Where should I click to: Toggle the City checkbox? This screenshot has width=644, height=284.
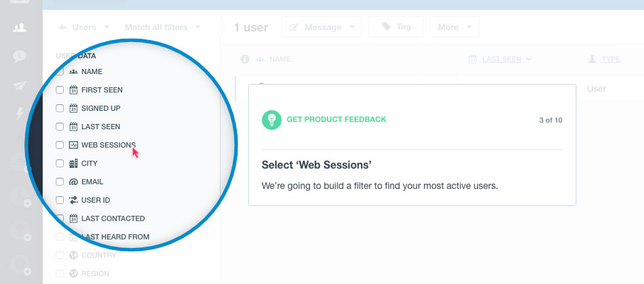coord(60,163)
